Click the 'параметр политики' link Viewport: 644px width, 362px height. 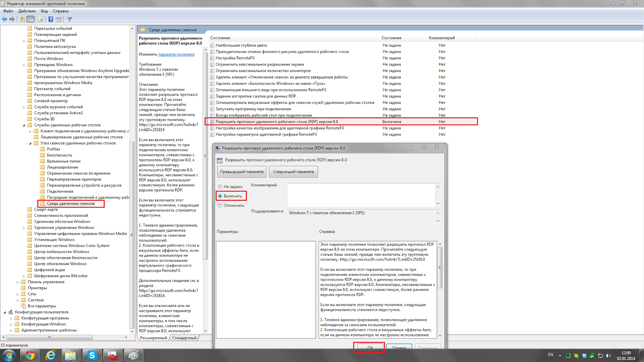[x=176, y=54]
